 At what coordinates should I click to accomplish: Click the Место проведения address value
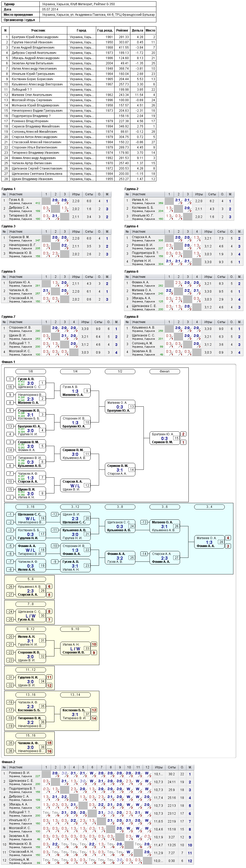[x=98, y=14]
